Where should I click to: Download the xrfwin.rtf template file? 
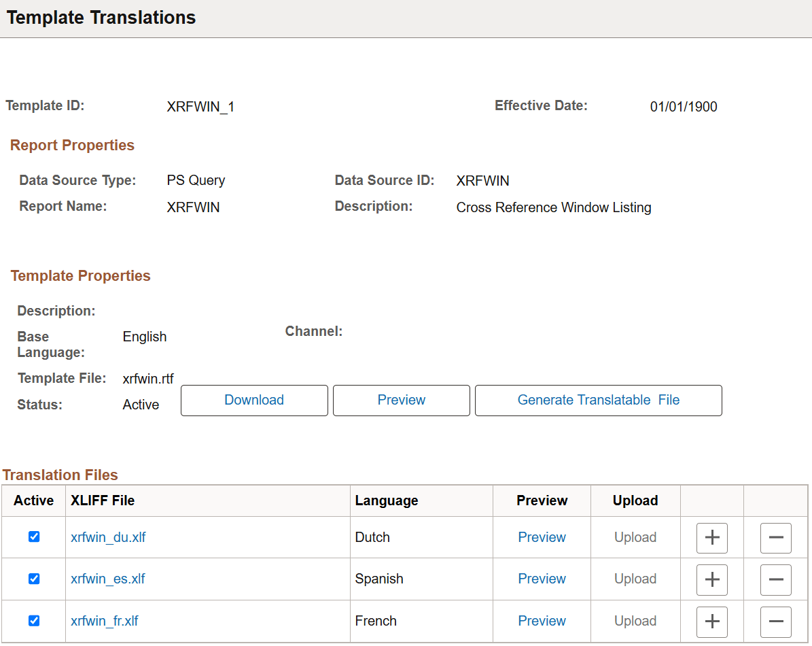coord(254,400)
